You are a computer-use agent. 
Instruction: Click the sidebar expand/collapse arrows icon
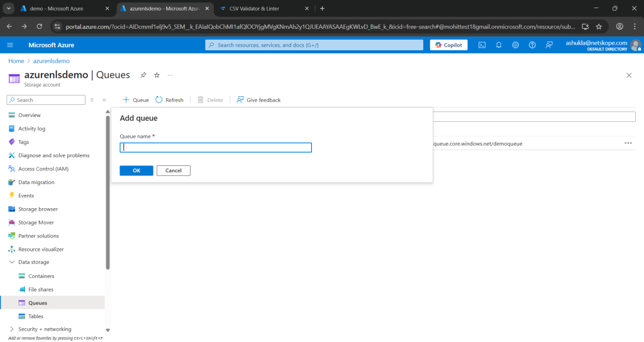(92, 100)
